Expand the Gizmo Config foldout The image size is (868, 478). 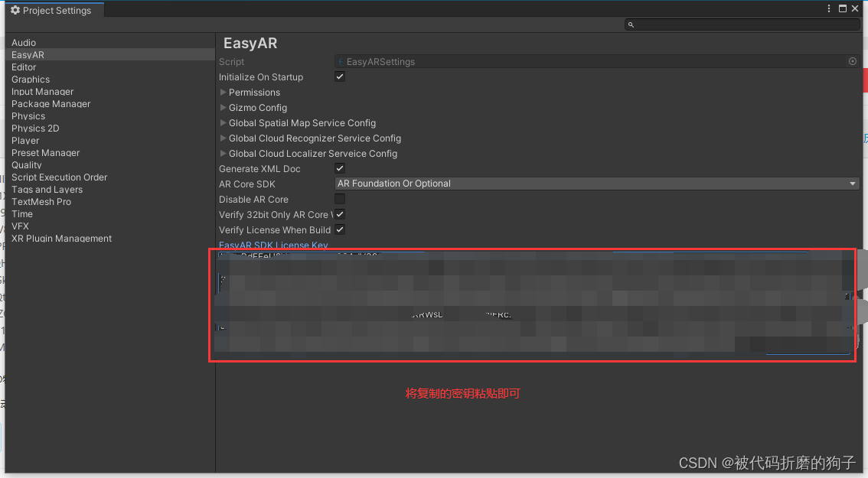click(x=223, y=107)
